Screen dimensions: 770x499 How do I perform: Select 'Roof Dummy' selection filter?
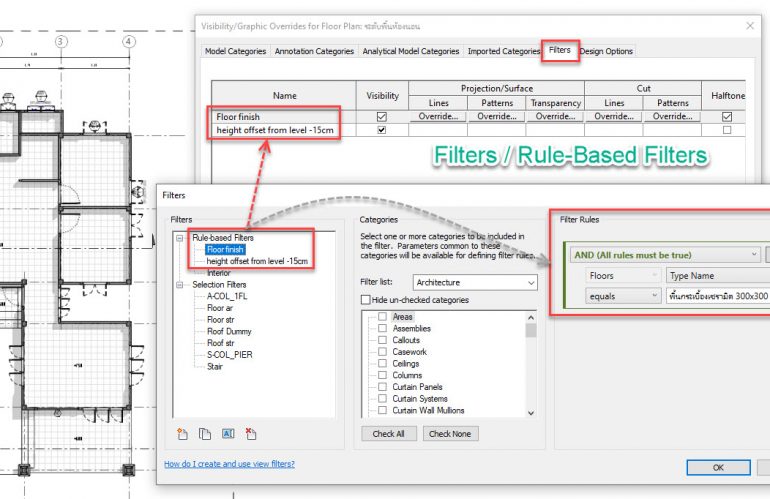point(229,332)
